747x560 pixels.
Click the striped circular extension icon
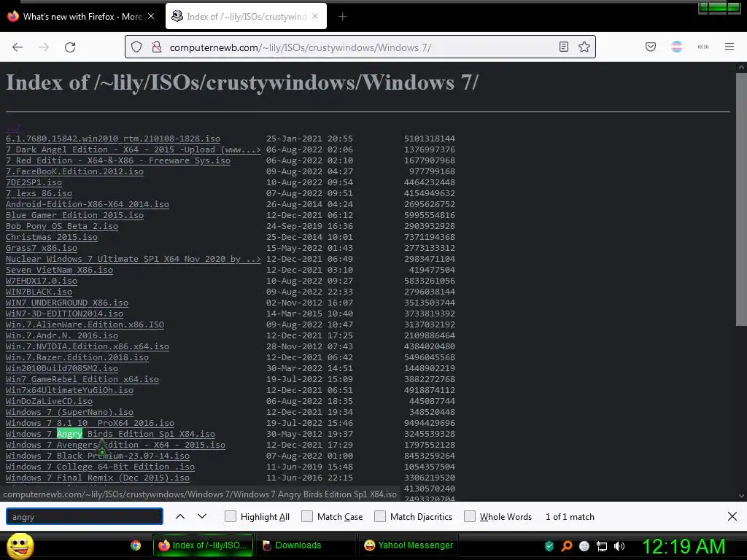(x=677, y=47)
